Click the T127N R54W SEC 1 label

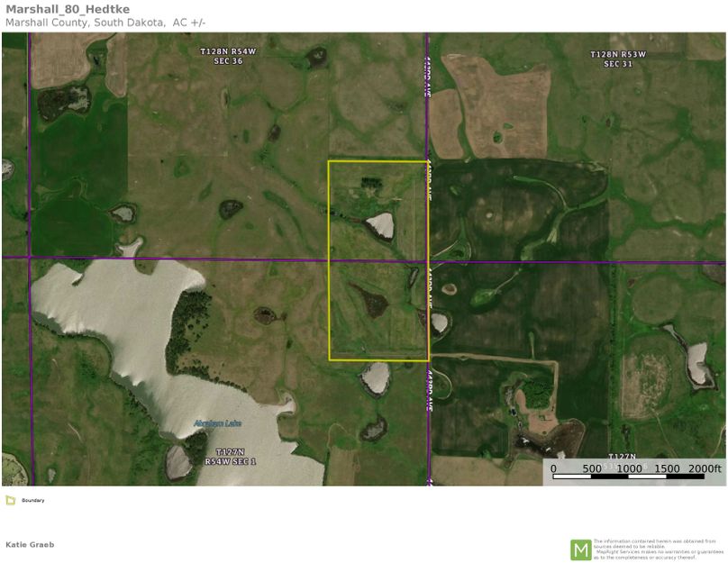click(230, 457)
